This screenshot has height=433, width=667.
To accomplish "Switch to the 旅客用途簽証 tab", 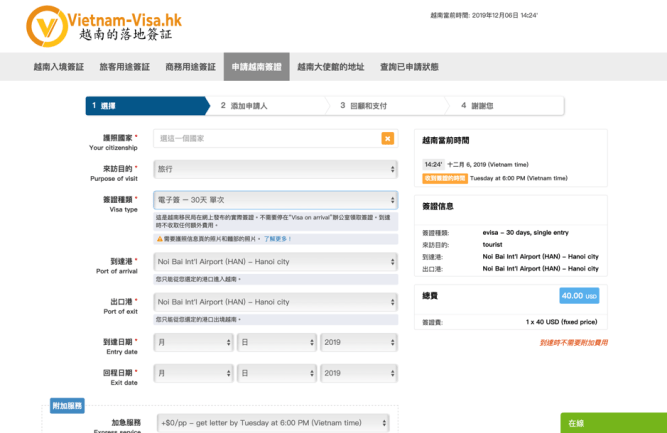I will [x=124, y=67].
